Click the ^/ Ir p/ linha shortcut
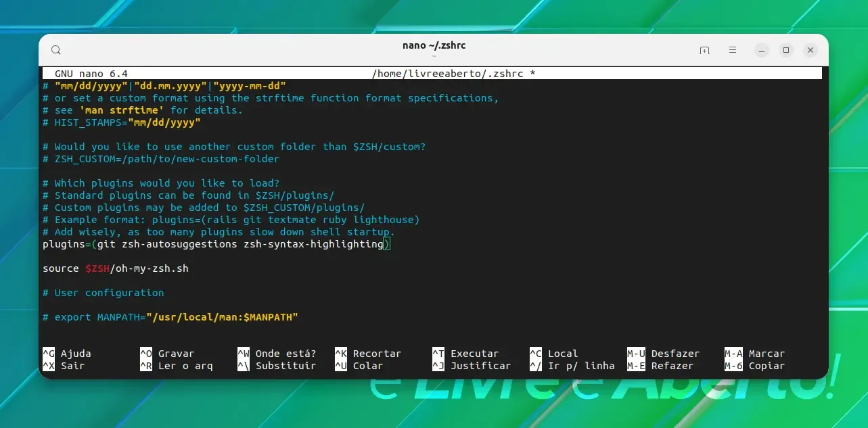Screen dimensions: 868x428 (x=572, y=366)
